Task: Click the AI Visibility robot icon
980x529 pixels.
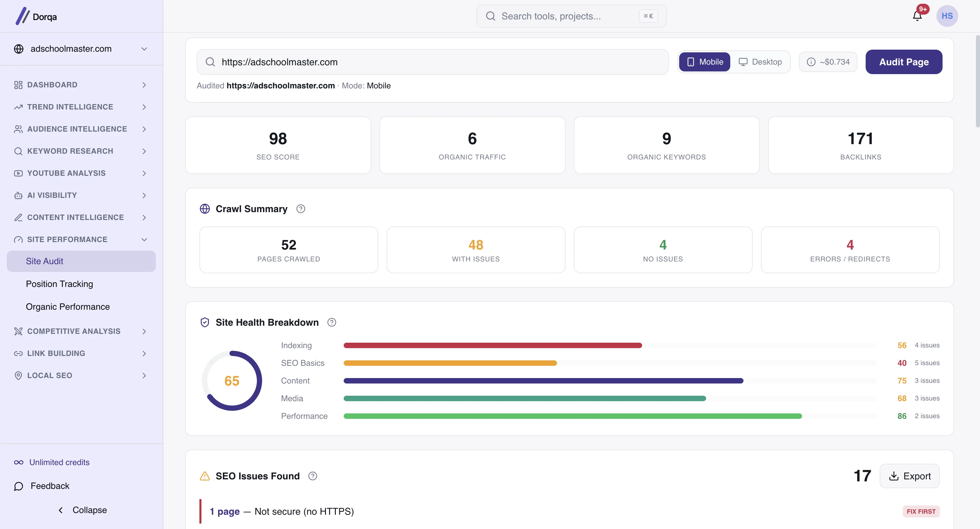Action: coord(18,195)
